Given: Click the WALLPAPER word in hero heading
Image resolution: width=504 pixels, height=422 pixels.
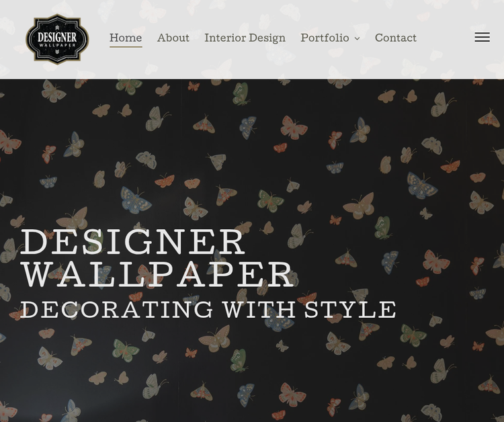Looking at the screenshot, I should [157, 274].
